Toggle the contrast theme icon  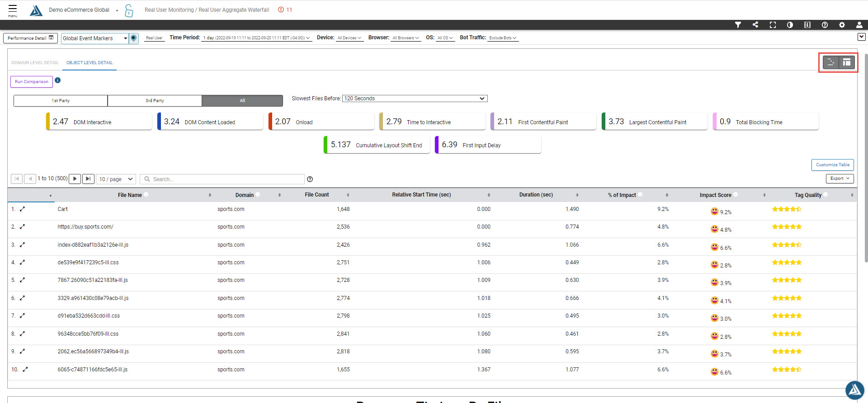click(790, 25)
